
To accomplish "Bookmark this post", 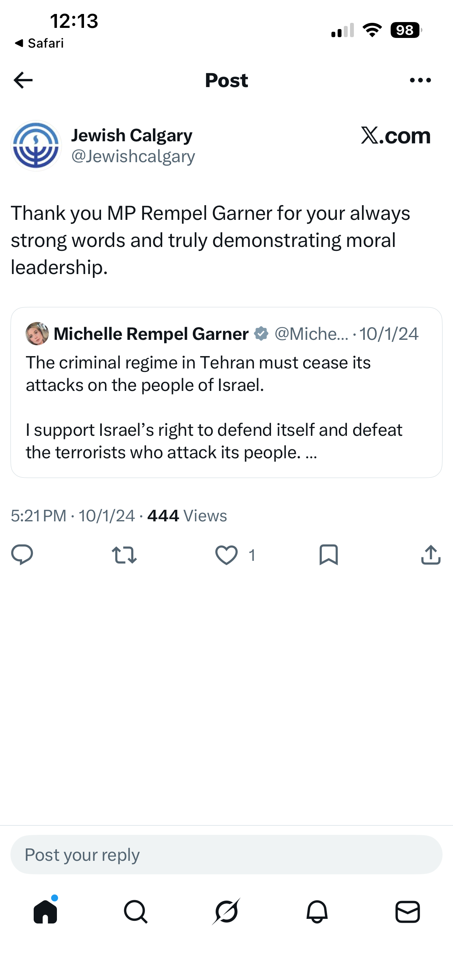I will (329, 555).
